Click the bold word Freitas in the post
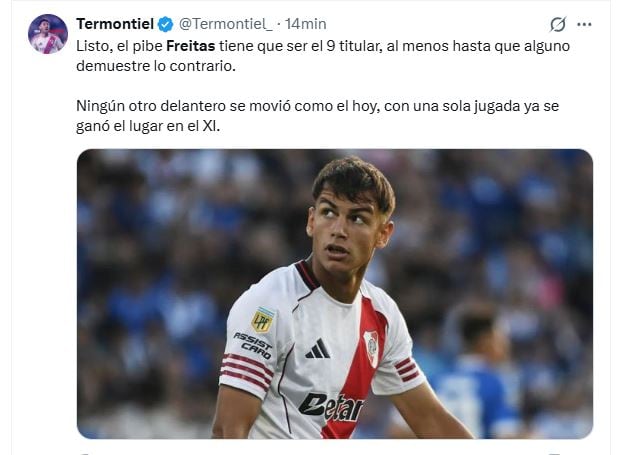Viewport: 626px width, 455px height. pyautogui.click(x=190, y=46)
